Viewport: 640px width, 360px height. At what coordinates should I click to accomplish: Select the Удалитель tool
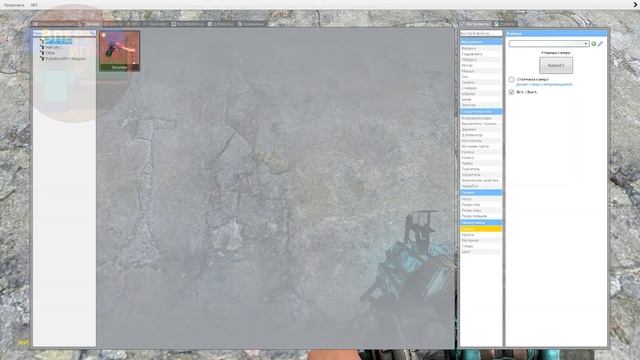481,175
